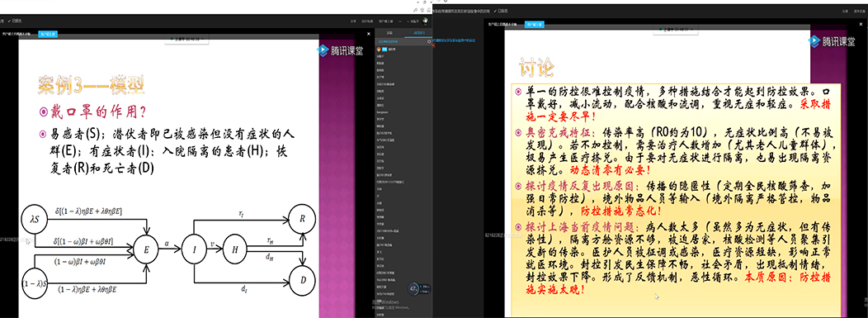The height and width of the screenshot is (318, 868).
Task: Click the blue link text in the chat area
Action: pos(454,40)
